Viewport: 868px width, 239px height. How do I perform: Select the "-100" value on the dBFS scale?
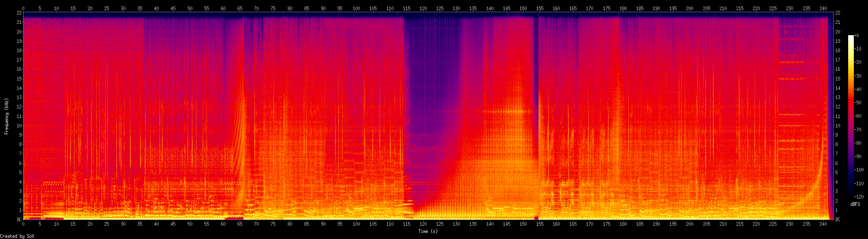coord(859,170)
